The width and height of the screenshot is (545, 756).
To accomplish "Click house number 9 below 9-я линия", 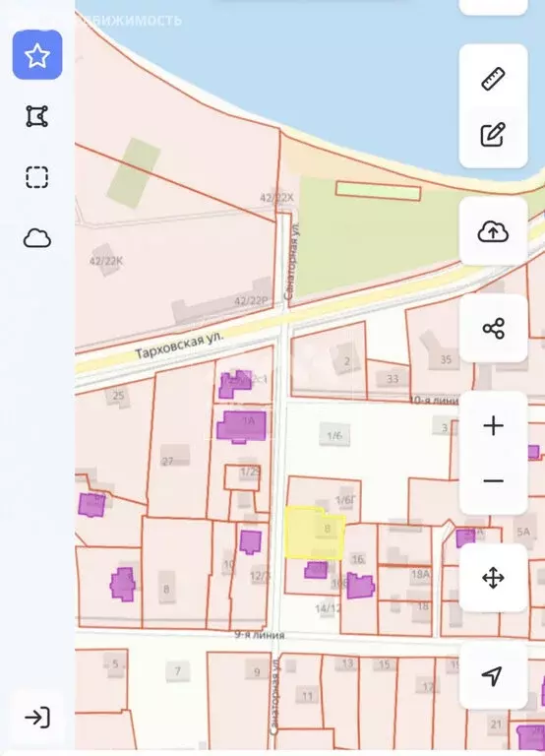I will tap(257, 671).
